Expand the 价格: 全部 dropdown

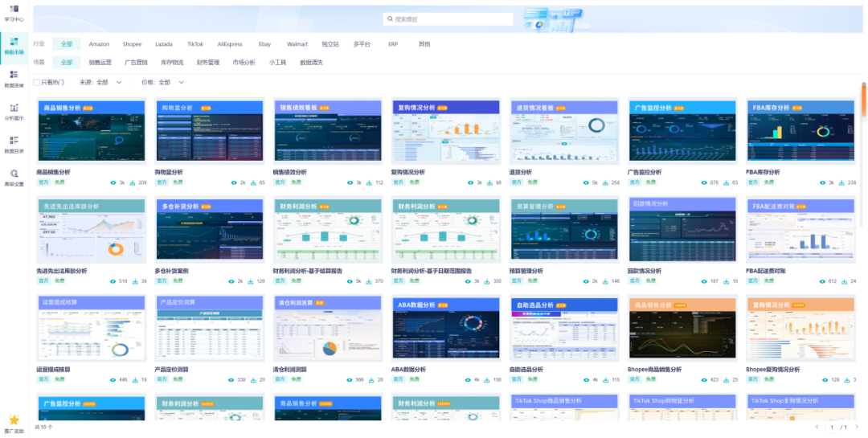162,82
